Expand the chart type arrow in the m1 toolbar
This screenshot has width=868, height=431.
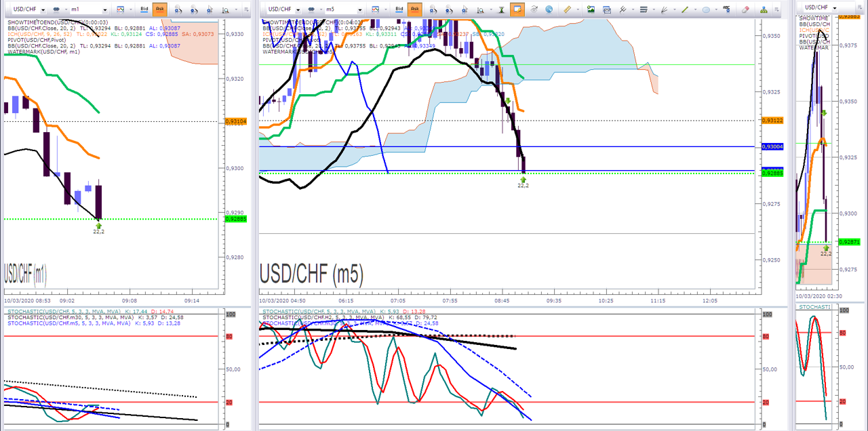(131, 9)
